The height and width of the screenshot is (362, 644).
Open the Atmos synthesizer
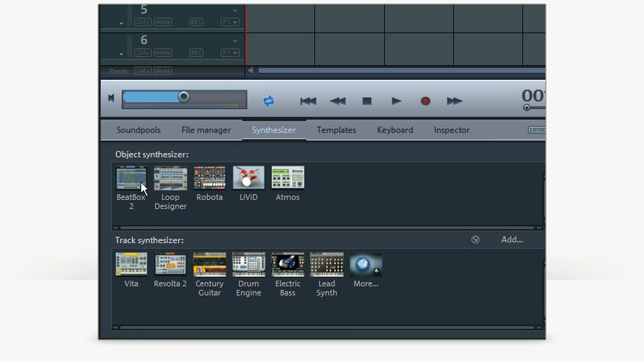coord(288,178)
